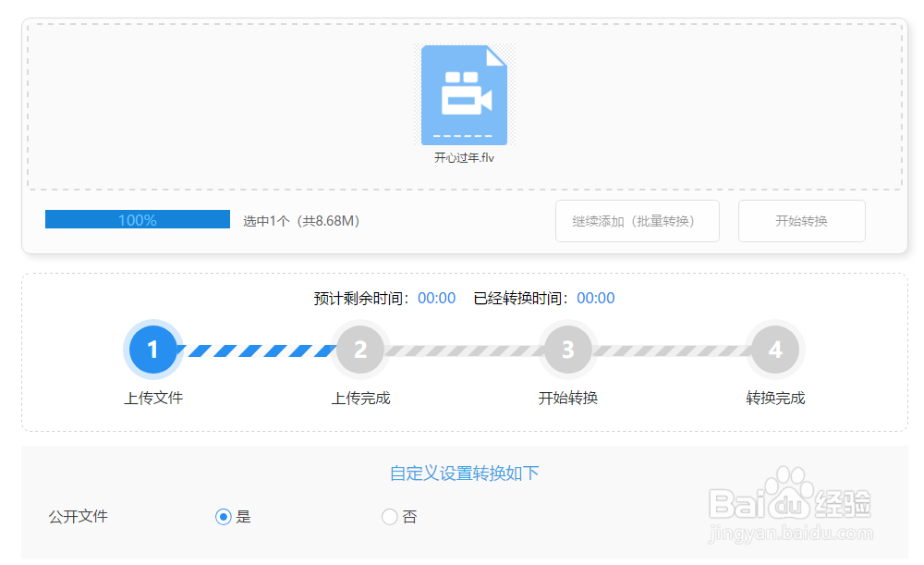Click the 公开文件 label
This screenshot has height=565, width=924.
tap(79, 517)
